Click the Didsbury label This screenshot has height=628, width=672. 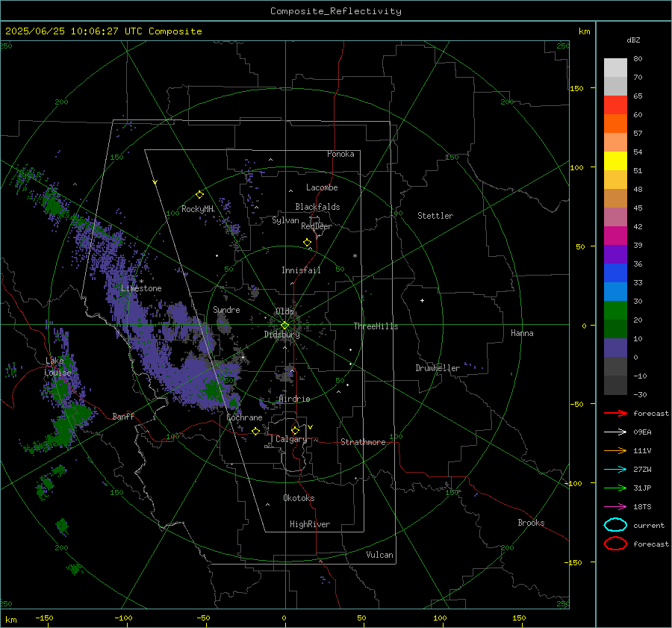pyautogui.click(x=281, y=335)
